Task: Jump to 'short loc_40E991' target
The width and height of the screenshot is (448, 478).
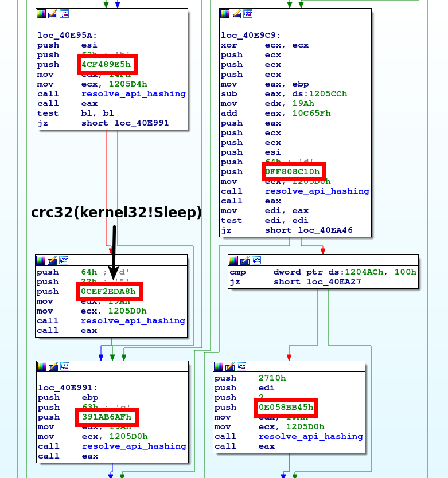Action: pyautogui.click(x=125, y=123)
